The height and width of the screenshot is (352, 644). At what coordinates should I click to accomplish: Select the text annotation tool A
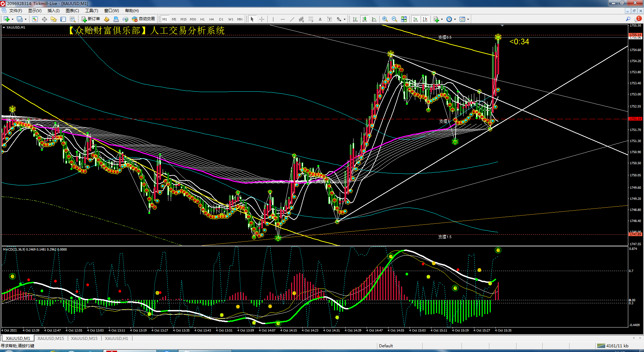click(320, 19)
